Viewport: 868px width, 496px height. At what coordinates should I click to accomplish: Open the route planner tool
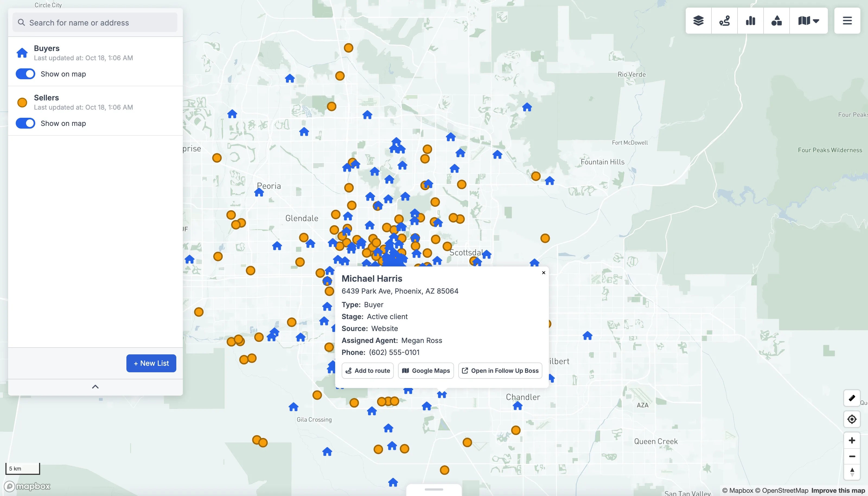click(724, 21)
